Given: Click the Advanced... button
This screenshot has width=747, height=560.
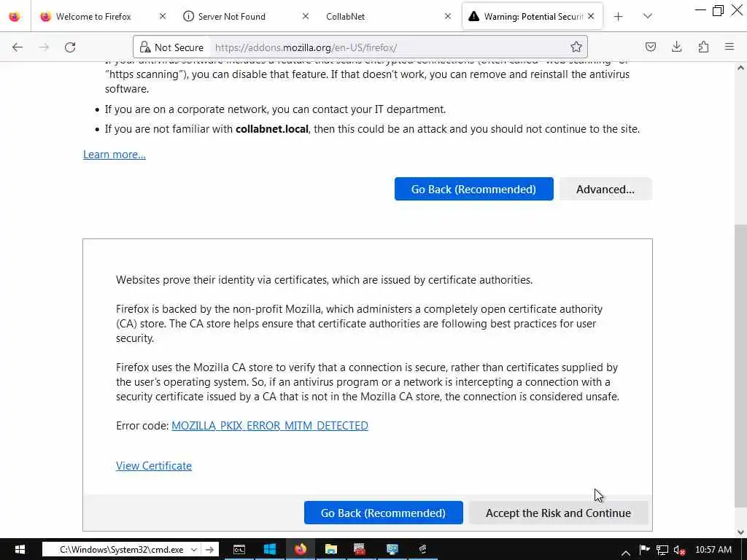Looking at the screenshot, I should [x=605, y=189].
